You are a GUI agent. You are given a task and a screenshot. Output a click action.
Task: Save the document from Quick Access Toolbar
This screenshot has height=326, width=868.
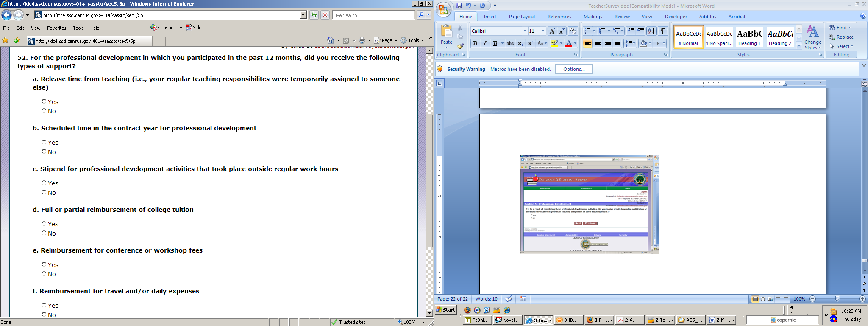(x=459, y=6)
